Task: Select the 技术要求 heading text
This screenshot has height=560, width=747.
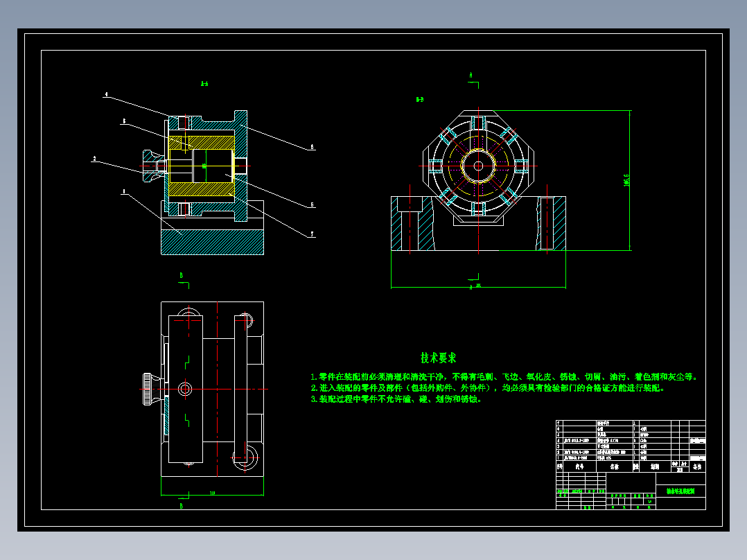Action: (438, 358)
